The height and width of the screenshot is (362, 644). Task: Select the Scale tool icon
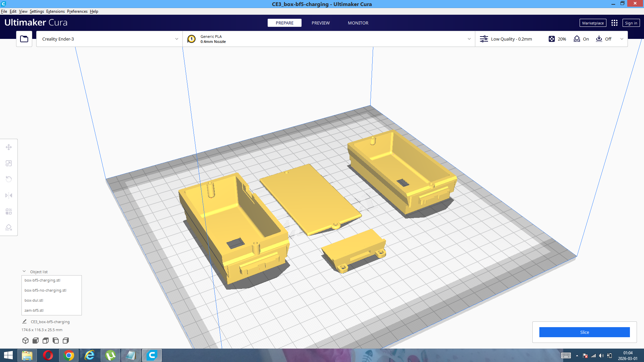coord(9,163)
